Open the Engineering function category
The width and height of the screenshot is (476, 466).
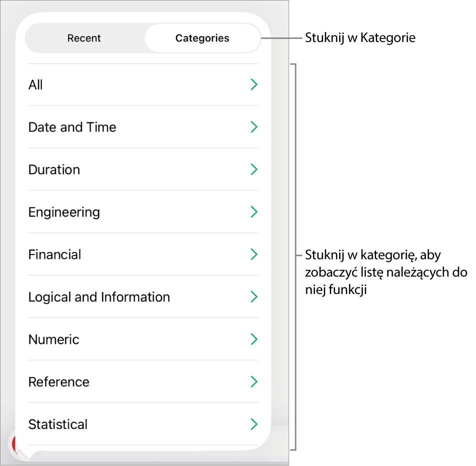click(64, 212)
